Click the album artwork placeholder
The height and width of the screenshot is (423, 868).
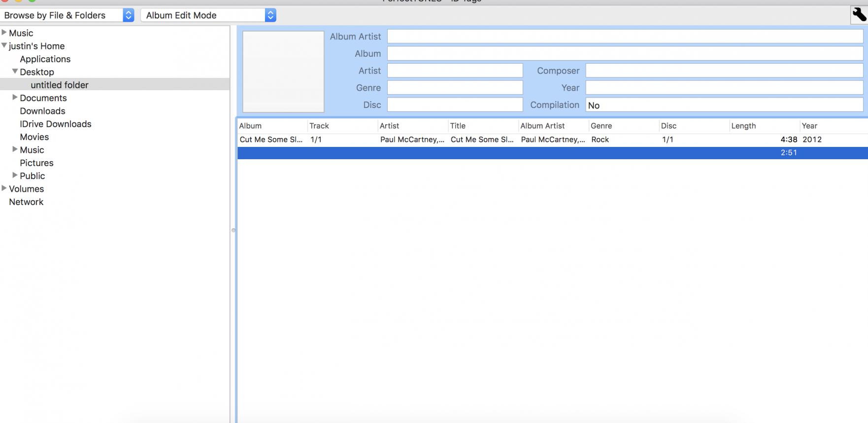click(x=283, y=72)
